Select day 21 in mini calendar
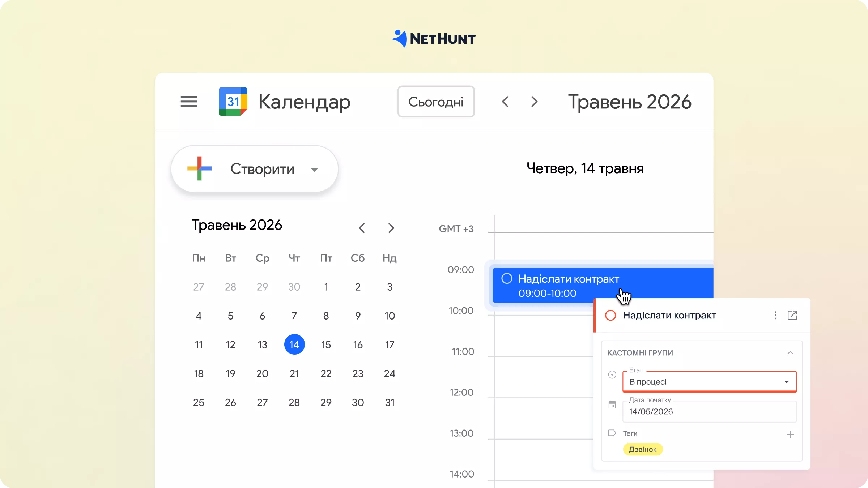 (x=294, y=373)
